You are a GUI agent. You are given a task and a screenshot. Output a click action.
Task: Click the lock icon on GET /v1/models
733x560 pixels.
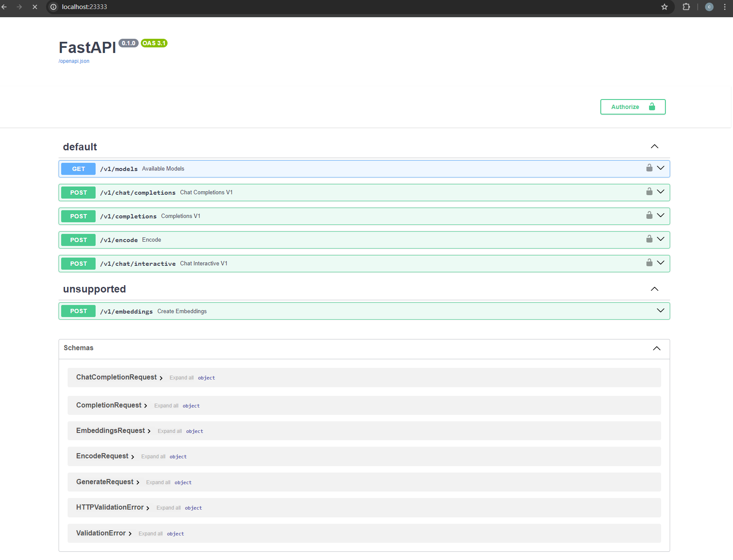[649, 168]
